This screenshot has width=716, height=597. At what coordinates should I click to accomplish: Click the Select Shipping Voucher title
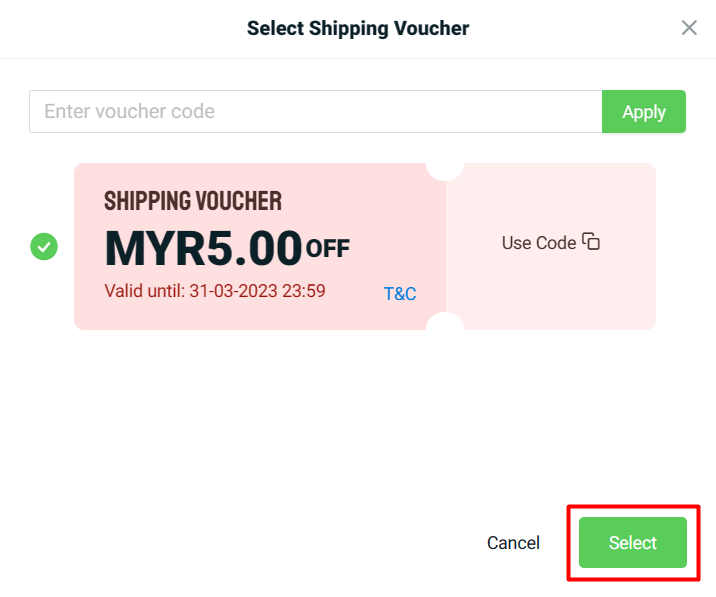tap(358, 28)
